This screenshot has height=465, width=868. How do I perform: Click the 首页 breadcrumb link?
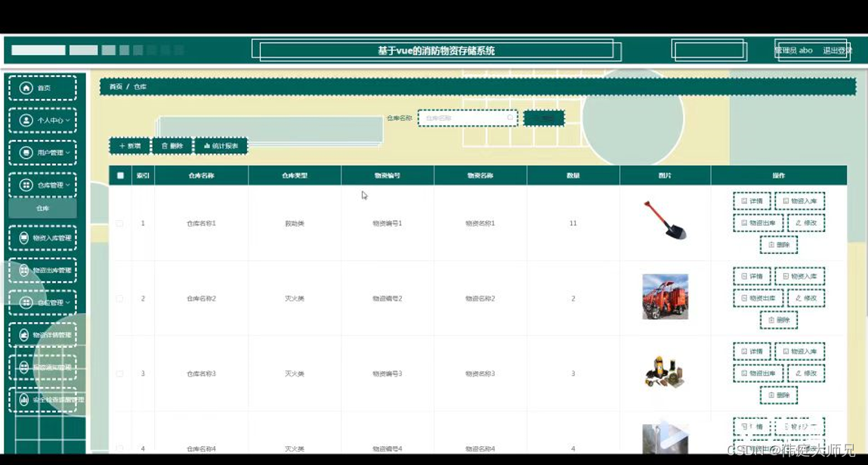116,87
